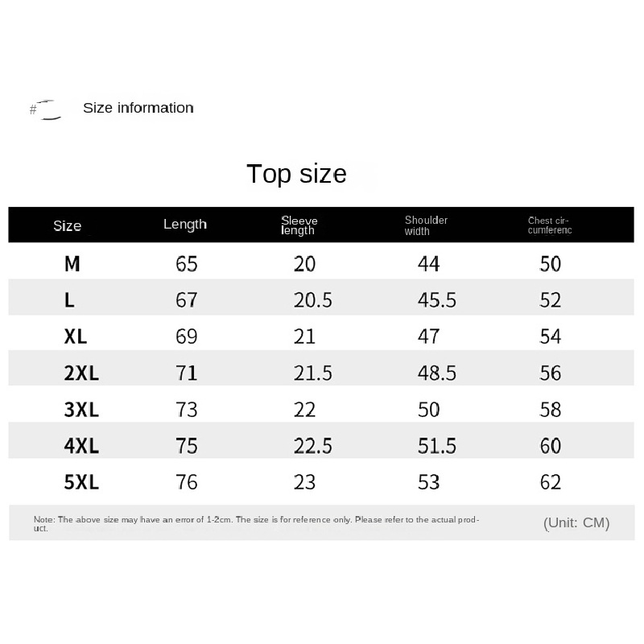Click the 62 chest value for 5XL
644x644 pixels.
pos(551,482)
